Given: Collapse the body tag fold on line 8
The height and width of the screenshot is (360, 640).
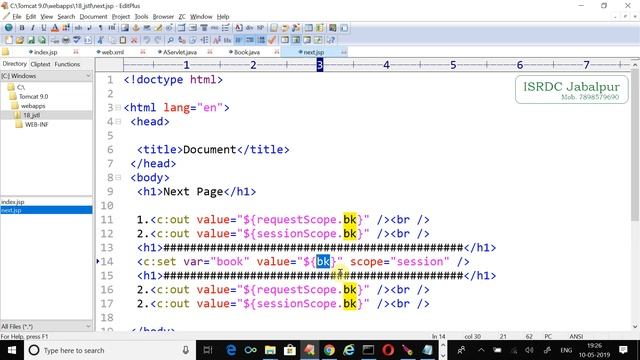Looking at the screenshot, I should pyautogui.click(x=118, y=178).
